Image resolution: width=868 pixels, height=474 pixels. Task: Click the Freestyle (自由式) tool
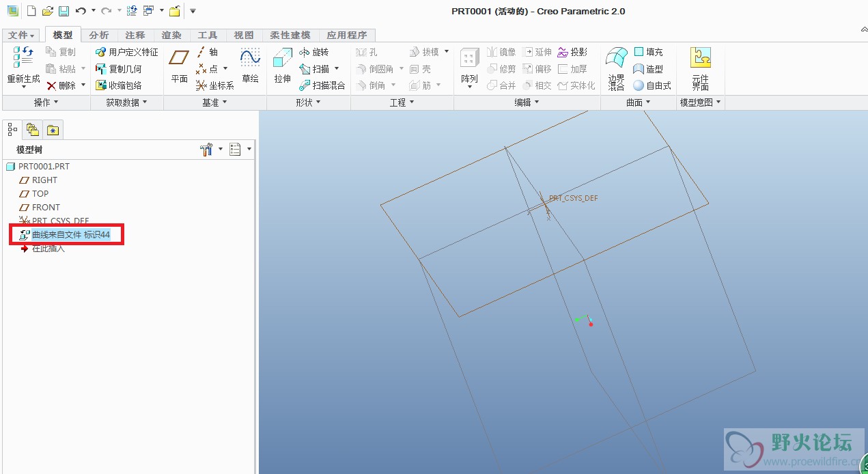(652, 85)
